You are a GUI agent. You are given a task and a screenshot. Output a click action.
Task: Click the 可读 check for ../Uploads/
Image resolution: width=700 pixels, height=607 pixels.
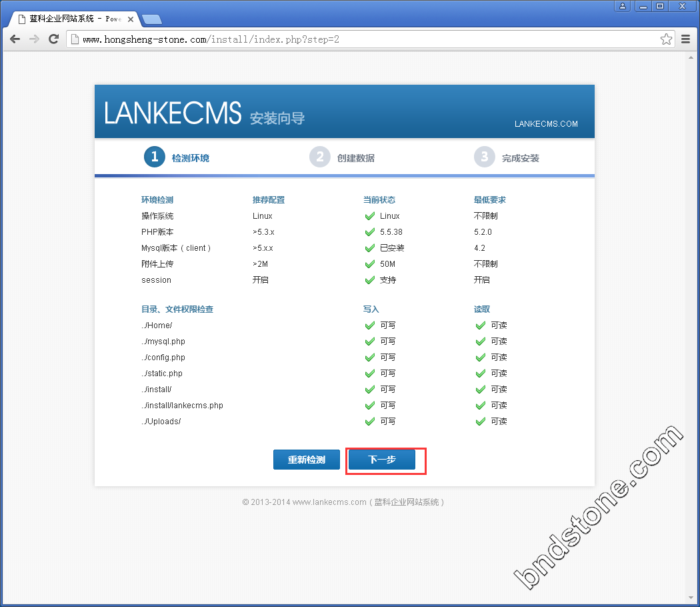pos(481,422)
